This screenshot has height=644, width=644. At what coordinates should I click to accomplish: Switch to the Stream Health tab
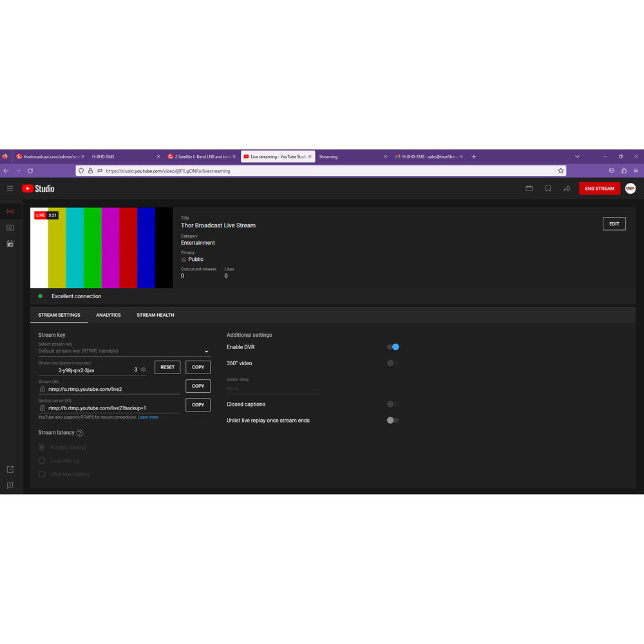coord(155,315)
